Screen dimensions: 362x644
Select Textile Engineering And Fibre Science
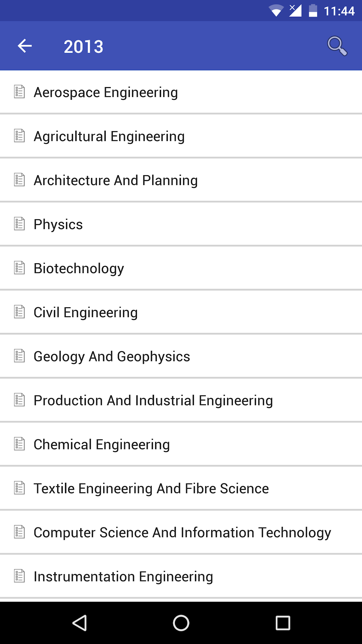[151, 489]
